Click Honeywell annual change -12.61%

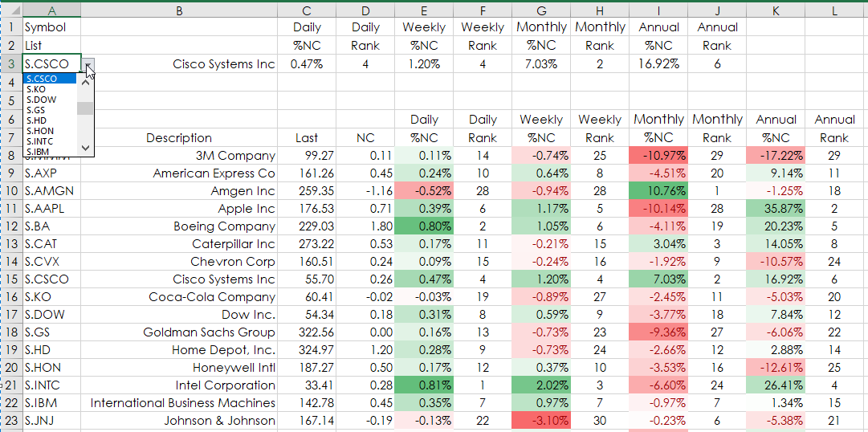tap(776, 367)
